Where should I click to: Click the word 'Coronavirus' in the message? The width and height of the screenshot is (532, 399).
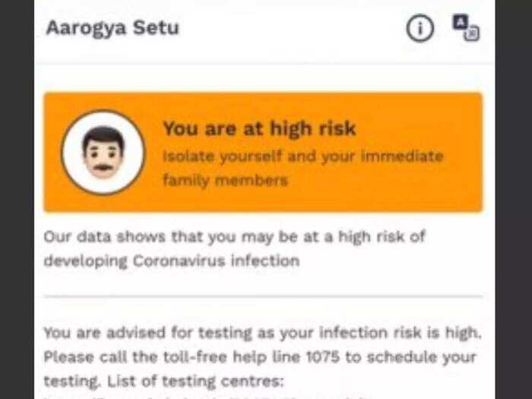coord(179,261)
